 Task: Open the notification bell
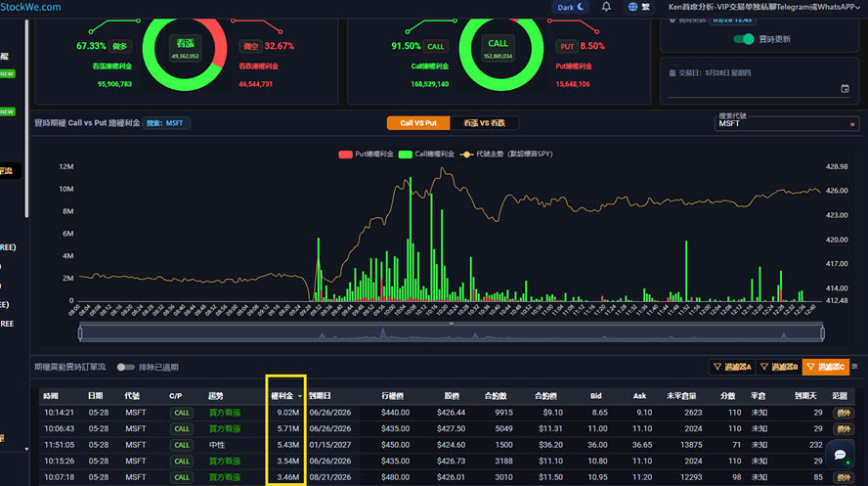coord(606,7)
